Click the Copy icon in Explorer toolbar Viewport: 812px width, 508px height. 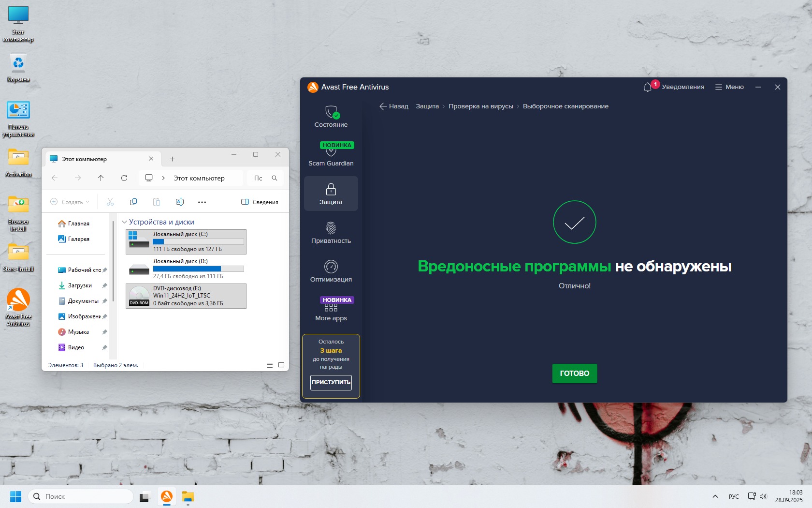(x=133, y=202)
